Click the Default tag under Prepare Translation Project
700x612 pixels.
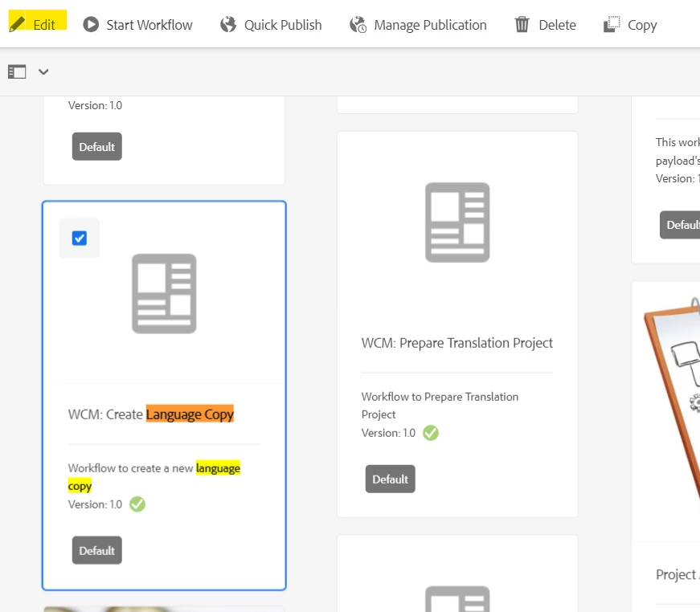(390, 479)
